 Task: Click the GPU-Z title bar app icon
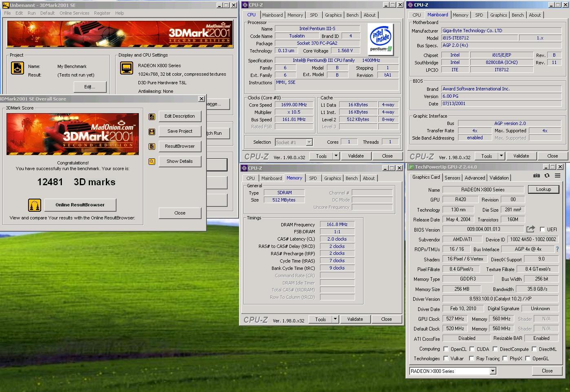411,167
